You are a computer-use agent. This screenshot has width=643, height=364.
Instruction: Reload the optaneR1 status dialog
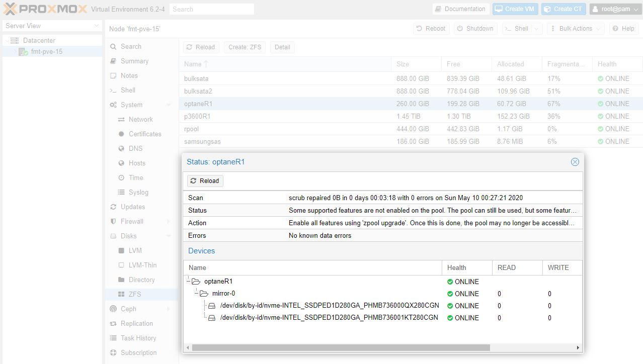pos(205,181)
